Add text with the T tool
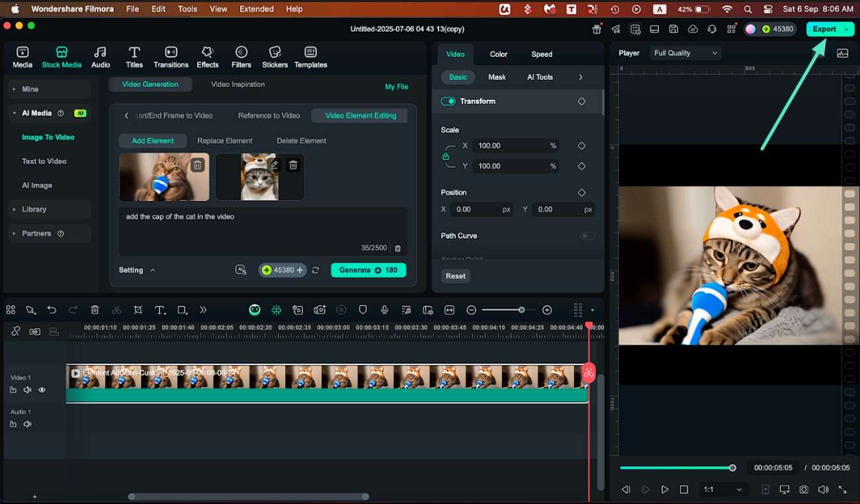Screen dimensions: 860x504 (159, 310)
